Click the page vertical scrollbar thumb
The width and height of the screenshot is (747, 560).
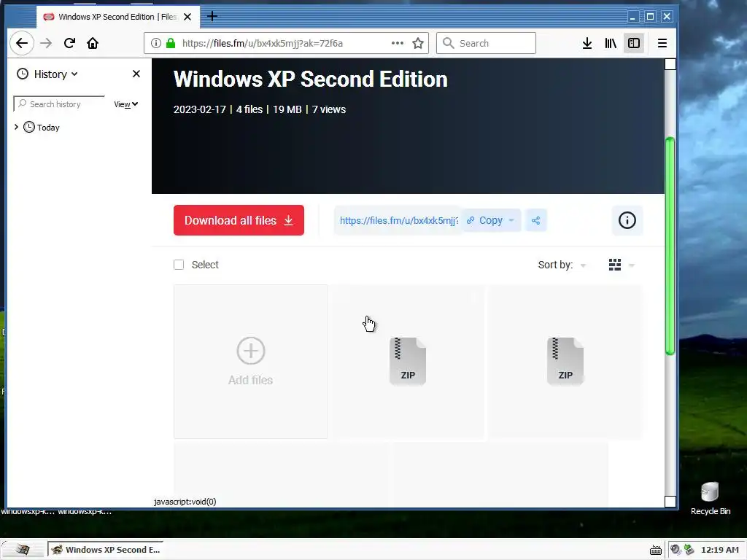[670, 246]
